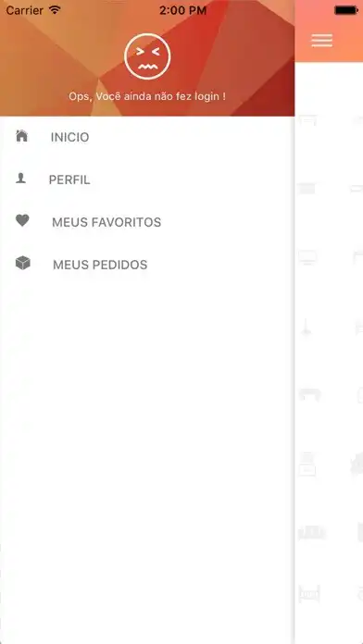The height and width of the screenshot is (644, 363).
Task: Tap the 2:00 PM clock
Action: (x=183, y=11)
